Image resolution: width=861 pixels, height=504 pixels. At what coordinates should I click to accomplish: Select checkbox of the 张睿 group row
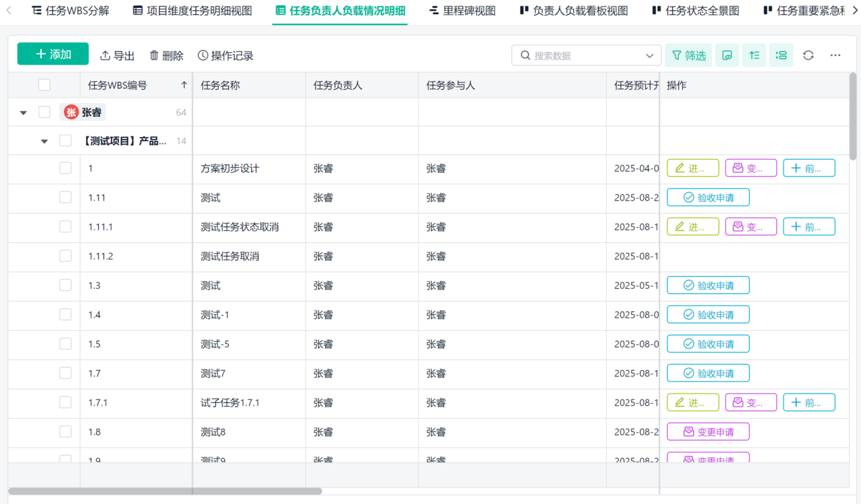[44, 112]
